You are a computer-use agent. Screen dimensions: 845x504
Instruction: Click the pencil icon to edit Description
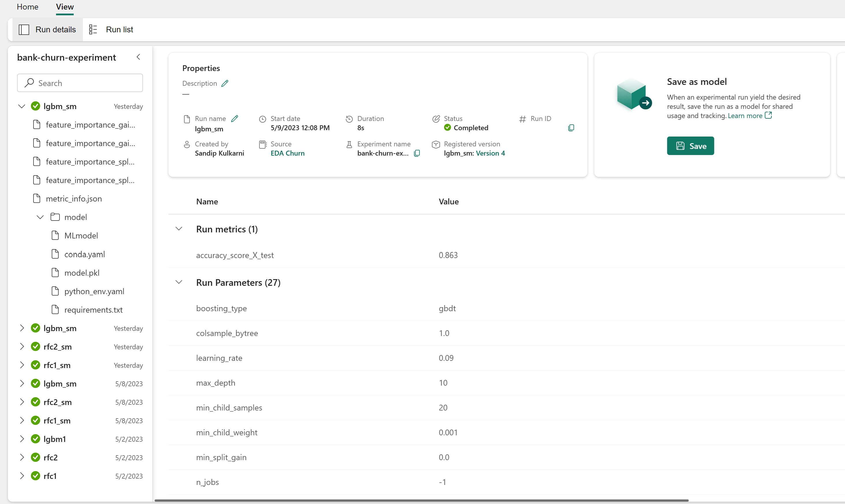tap(225, 83)
